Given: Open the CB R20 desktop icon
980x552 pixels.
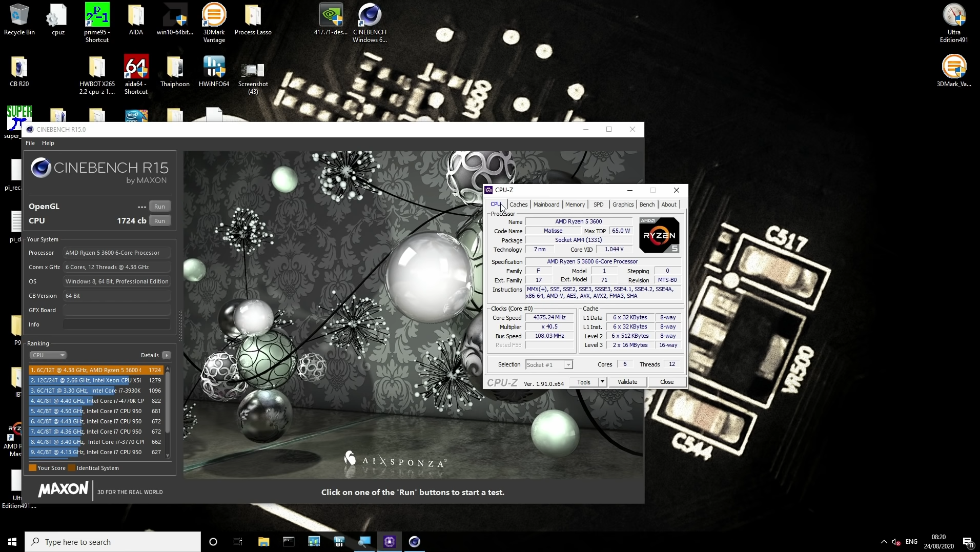Looking at the screenshot, I should click(19, 71).
